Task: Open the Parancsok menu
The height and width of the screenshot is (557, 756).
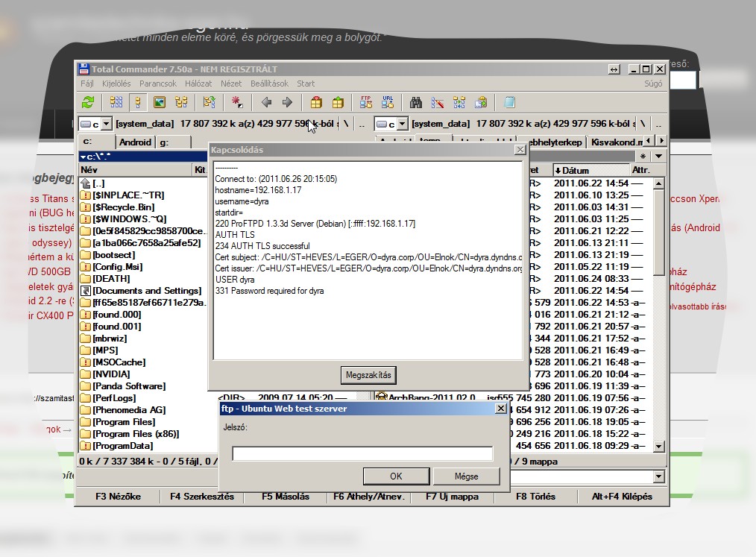Action: tap(158, 84)
